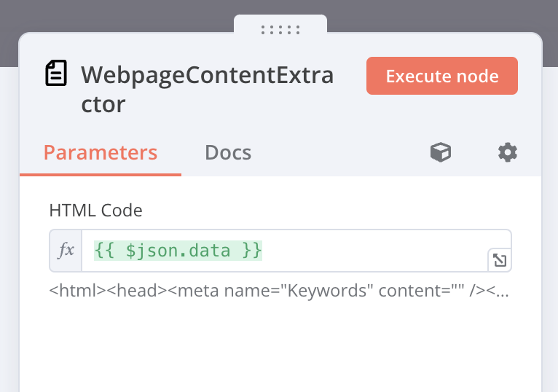This screenshot has height=392, width=558.
Task: Click the document node icon beside title
Action: point(56,73)
